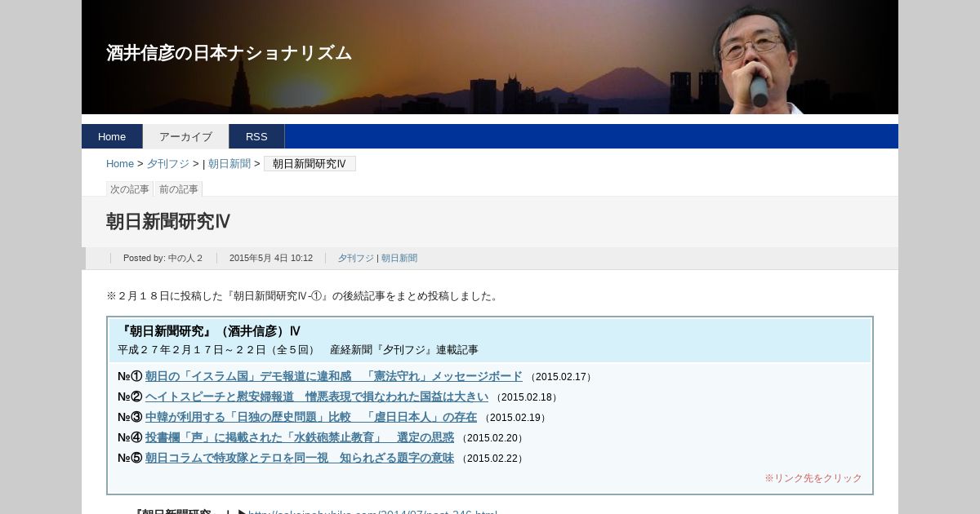Open article №① 朝日の「イスラム国」デモ報道に違和感

pyautogui.click(x=333, y=376)
